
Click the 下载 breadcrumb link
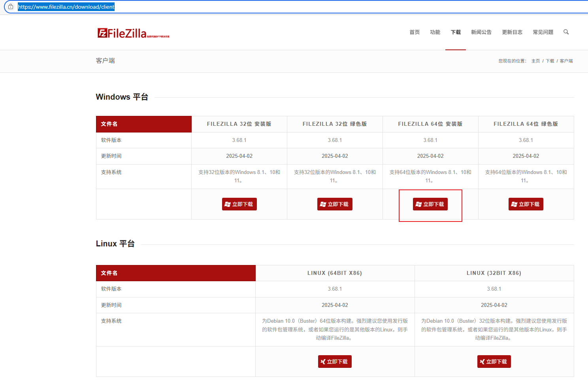point(550,61)
